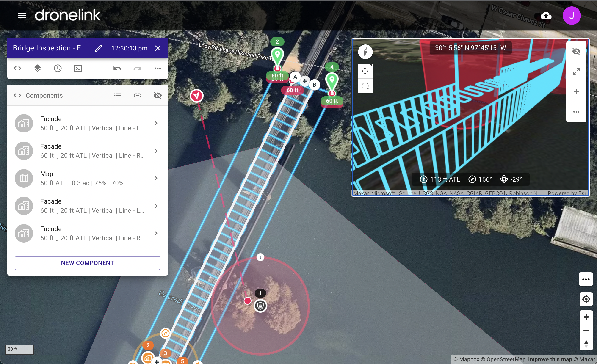Click the coordinates readout 30°15'56" N
This screenshot has width=597, height=364.
(x=470, y=48)
